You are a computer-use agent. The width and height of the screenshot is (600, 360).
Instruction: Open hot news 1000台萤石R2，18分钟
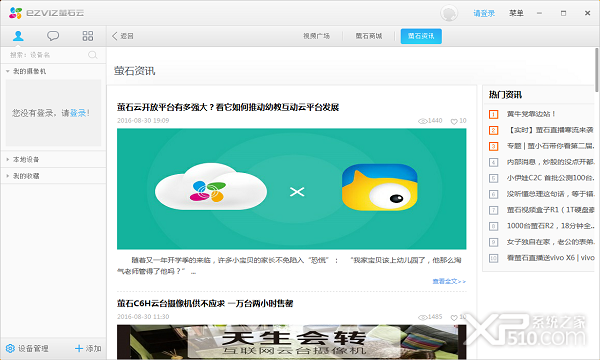pos(551,226)
